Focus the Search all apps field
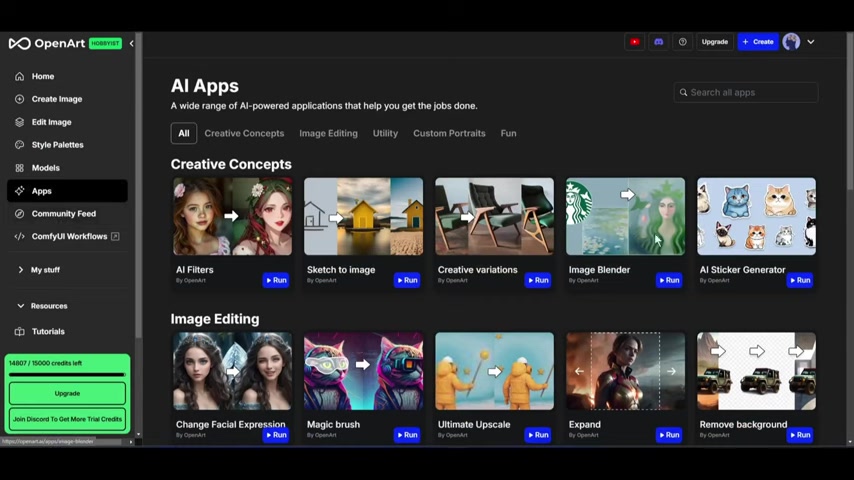This screenshot has height=480, width=854. point(746,92)
